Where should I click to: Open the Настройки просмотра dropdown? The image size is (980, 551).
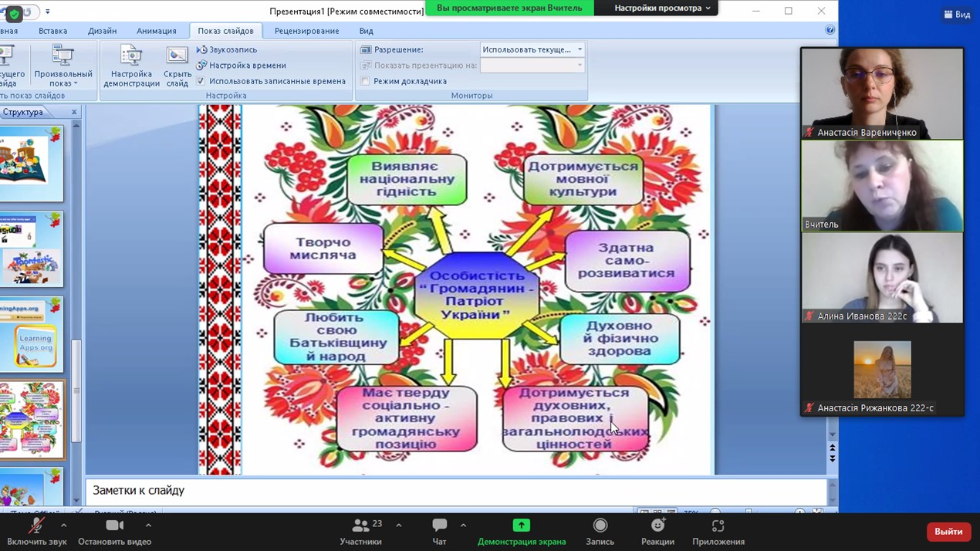(662, 8)
